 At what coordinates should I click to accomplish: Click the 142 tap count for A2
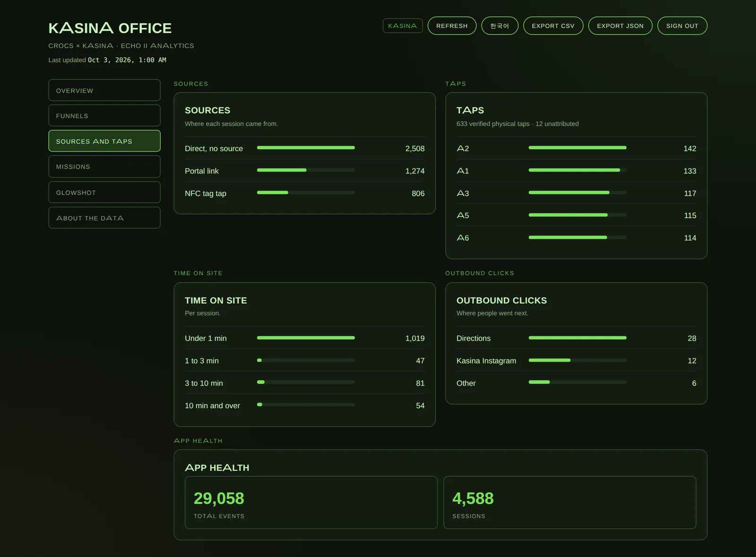click(x=690, y=148)
